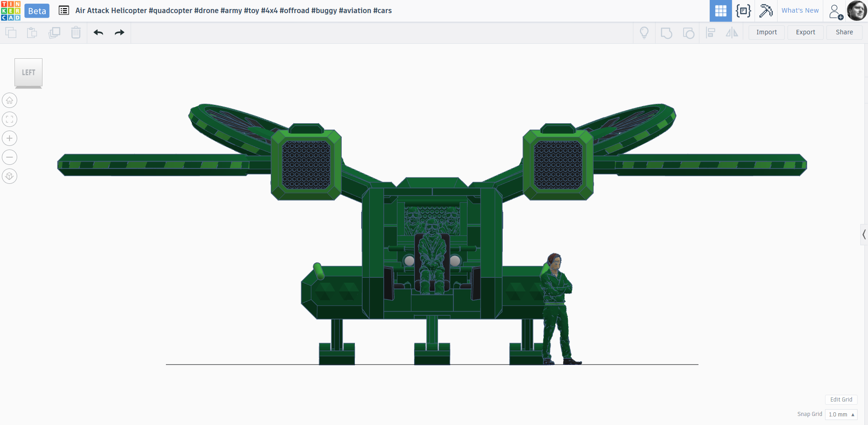Click the Ungroup shapes icon

(689, 33)
